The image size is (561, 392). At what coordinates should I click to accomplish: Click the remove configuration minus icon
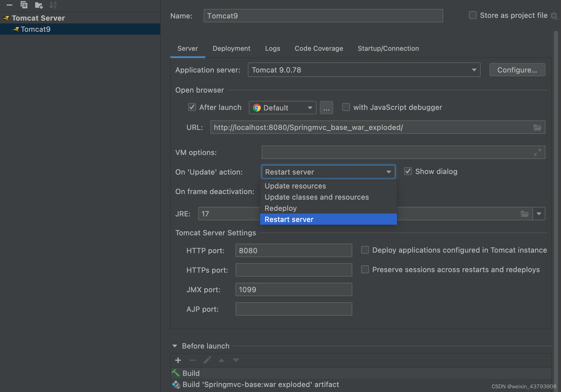[9, 5]
